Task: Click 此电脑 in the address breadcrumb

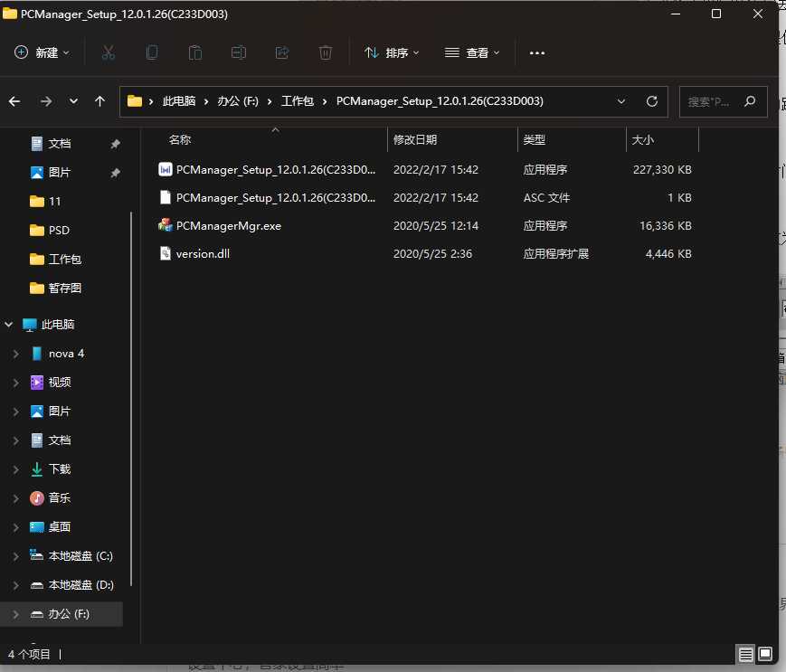Action: point(179,101)
